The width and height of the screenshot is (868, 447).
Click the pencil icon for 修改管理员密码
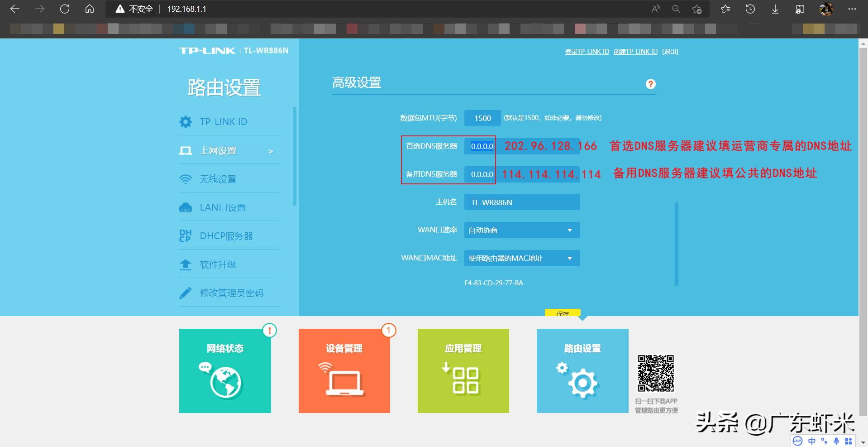[186, 293]
